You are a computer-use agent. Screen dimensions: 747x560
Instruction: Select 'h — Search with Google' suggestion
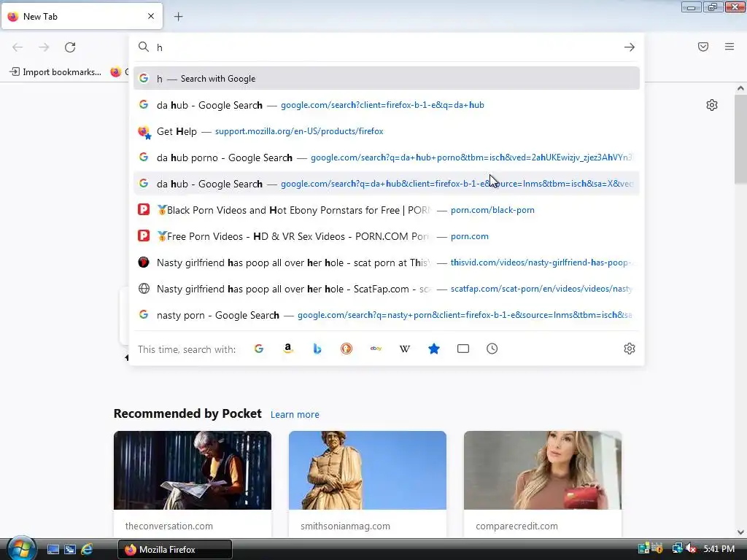click(x=387, y=79)
